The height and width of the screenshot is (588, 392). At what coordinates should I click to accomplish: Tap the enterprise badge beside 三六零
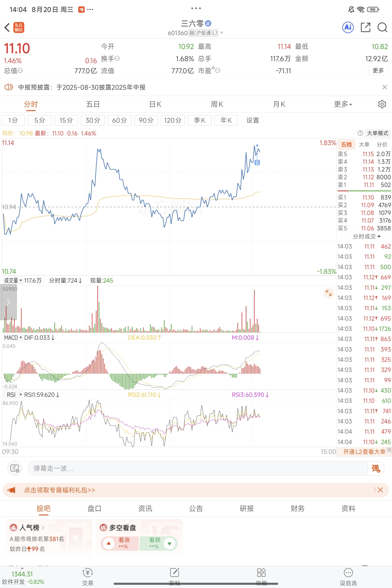tap(208, 24)
